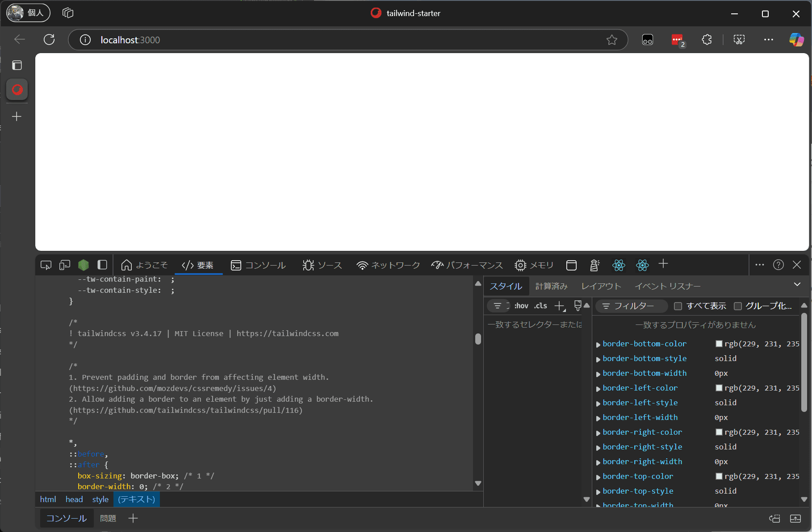Enable the すべて表示 checkbox
The width and height of the screenshot is (812, 532).
pyautogui.click(x=678, y=306)
